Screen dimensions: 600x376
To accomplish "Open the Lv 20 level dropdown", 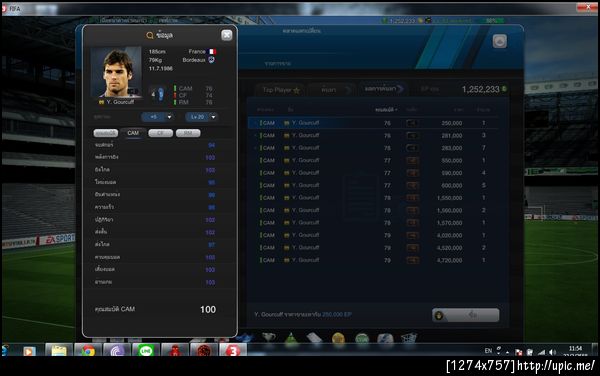I will coord(202,117).
